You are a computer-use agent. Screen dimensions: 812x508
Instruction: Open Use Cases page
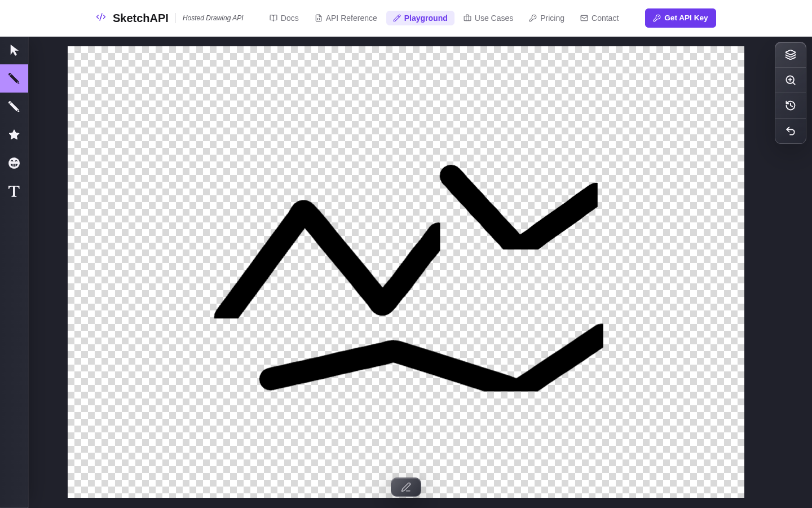coord(488,18)
